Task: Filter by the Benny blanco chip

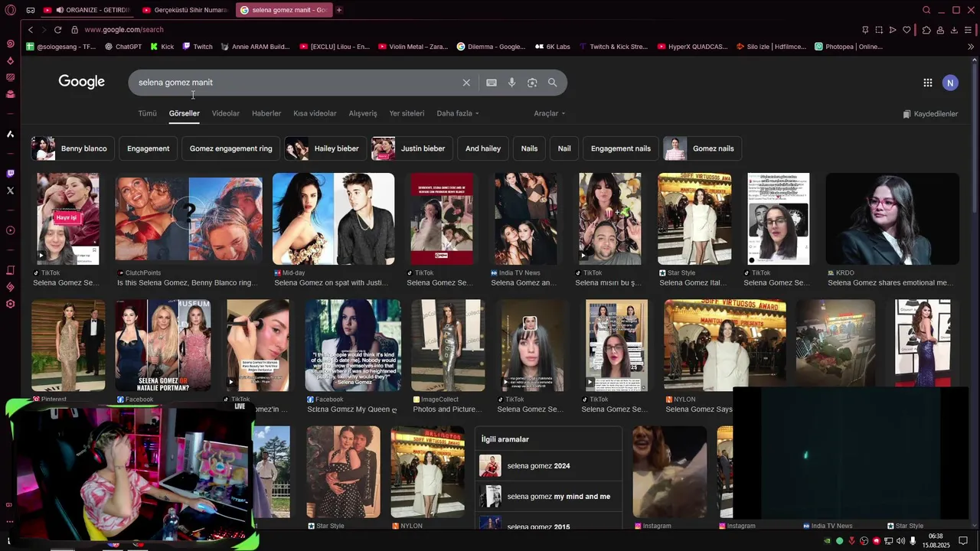Action: point(73,148)
